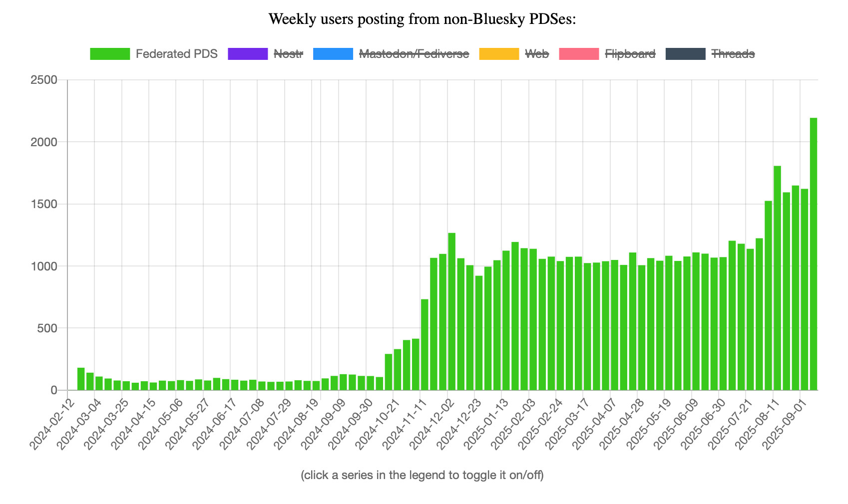Click the green Federated PDS swatch

coord(110,54)
